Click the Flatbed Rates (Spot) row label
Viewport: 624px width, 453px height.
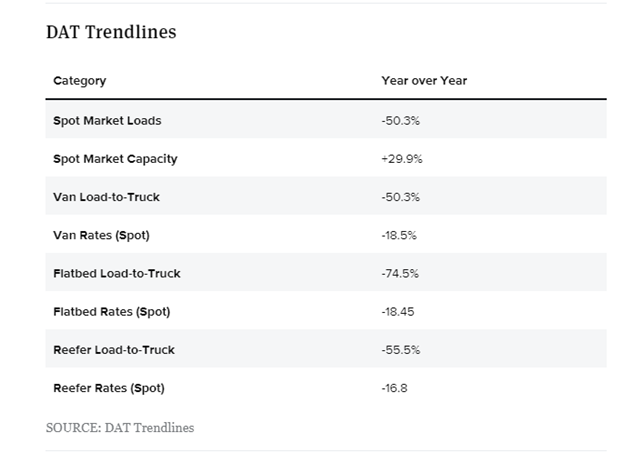click(112, 311)
